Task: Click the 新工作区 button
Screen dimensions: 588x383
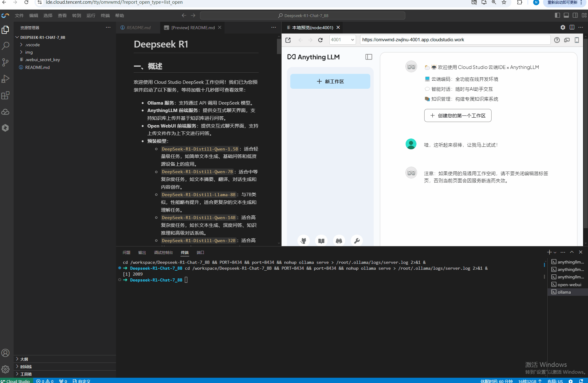Action: (x=330, y=81)
